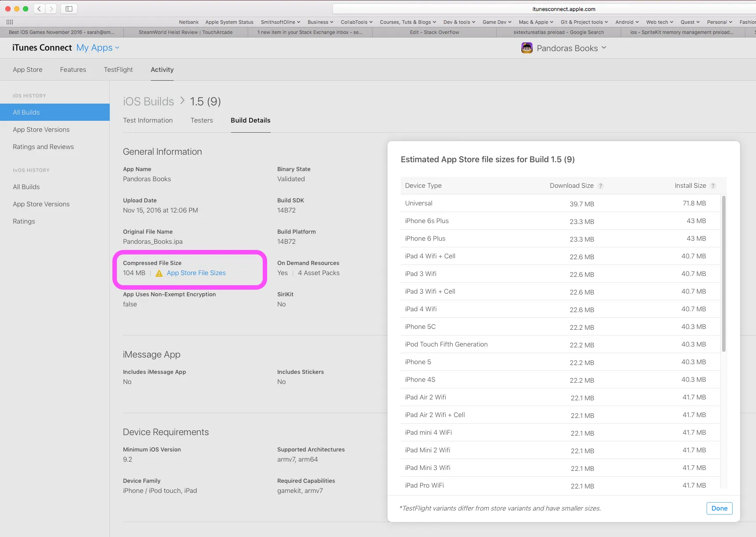Open the Test Information sub-tab
Screen dimensions: 756x537
[x=148, y=120]
